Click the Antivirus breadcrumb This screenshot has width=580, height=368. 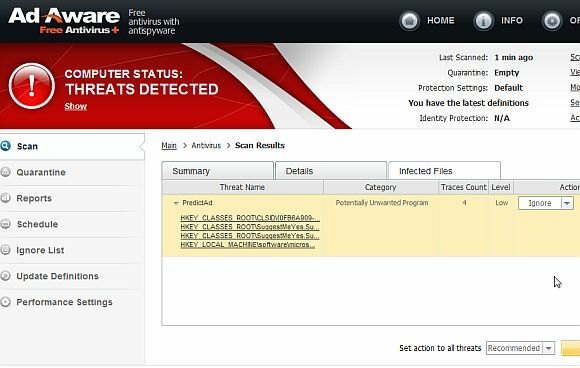[206, 146]
